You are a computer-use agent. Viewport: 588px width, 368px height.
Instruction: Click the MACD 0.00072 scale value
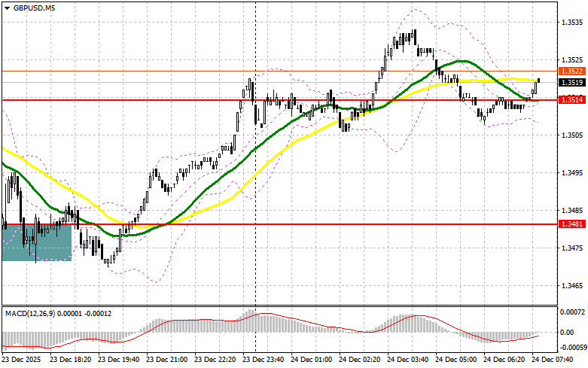[572, 312]
